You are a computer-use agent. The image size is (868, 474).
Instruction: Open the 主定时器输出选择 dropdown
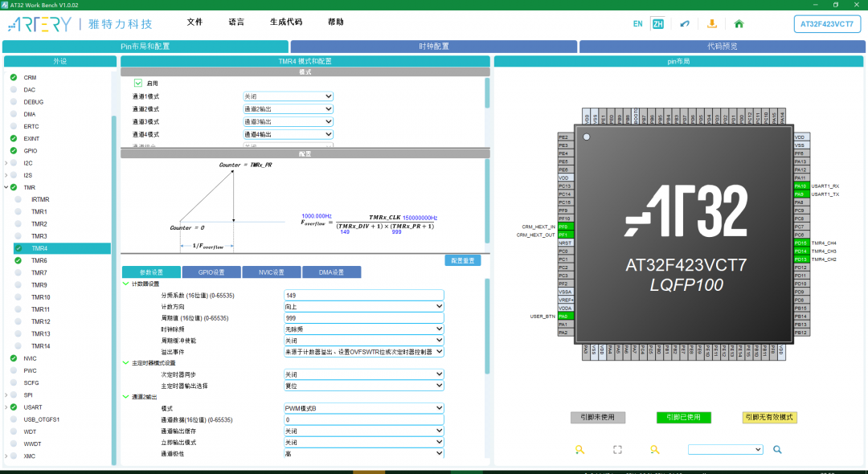click(364, 386)
